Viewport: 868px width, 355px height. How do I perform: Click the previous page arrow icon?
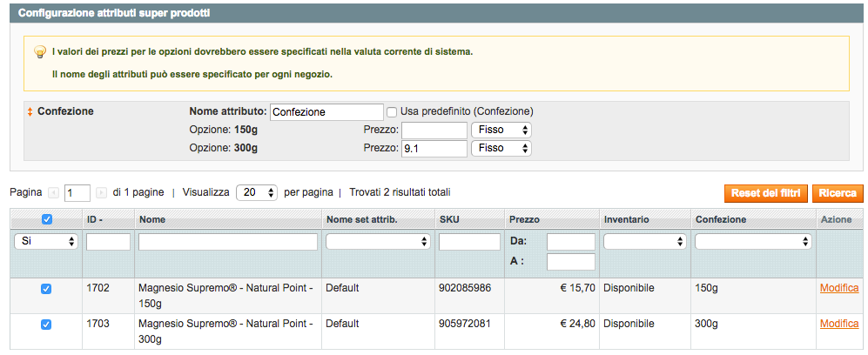(53, 192)
